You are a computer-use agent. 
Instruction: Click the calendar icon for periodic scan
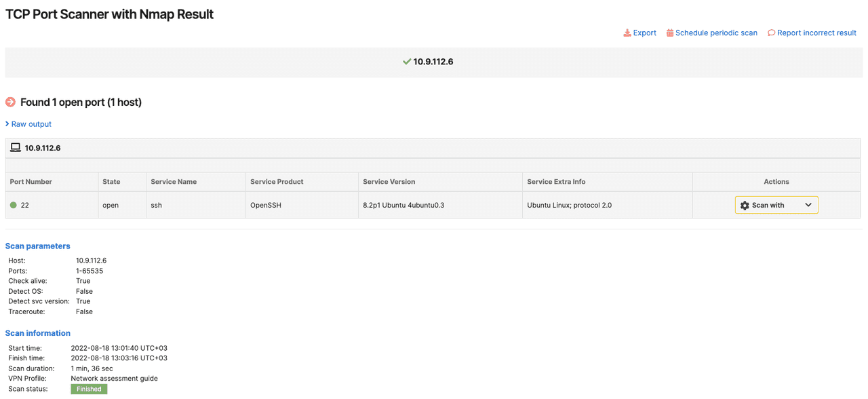[x=669, y=33]
